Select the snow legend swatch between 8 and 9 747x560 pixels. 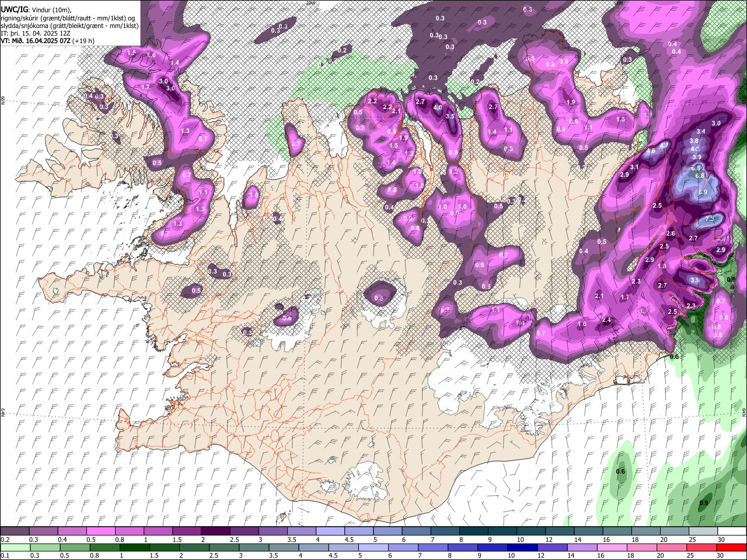pyautogui.click(x=474, y=531)
